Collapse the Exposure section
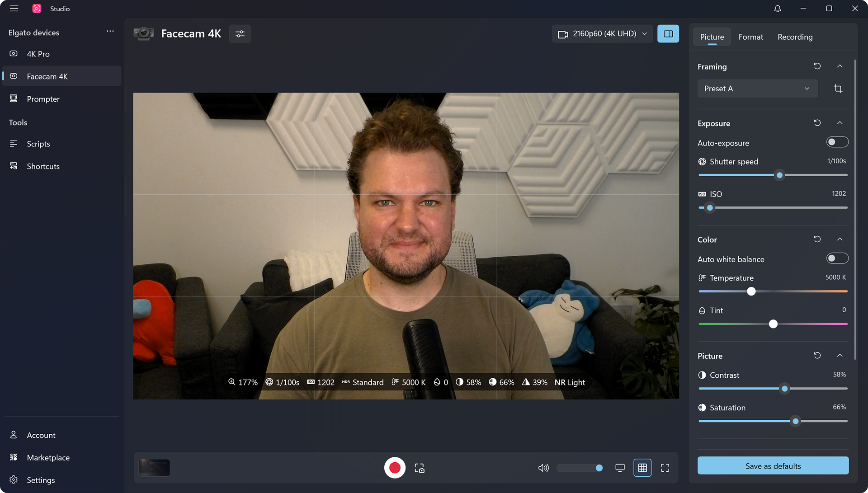The width and height of the screenshot is (868, 493). tap(840, 123)
